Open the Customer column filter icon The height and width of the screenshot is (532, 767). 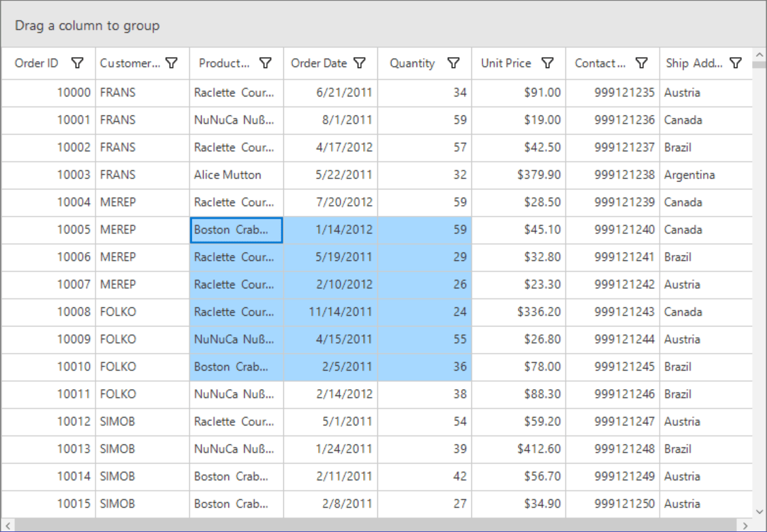click(172, 63)
